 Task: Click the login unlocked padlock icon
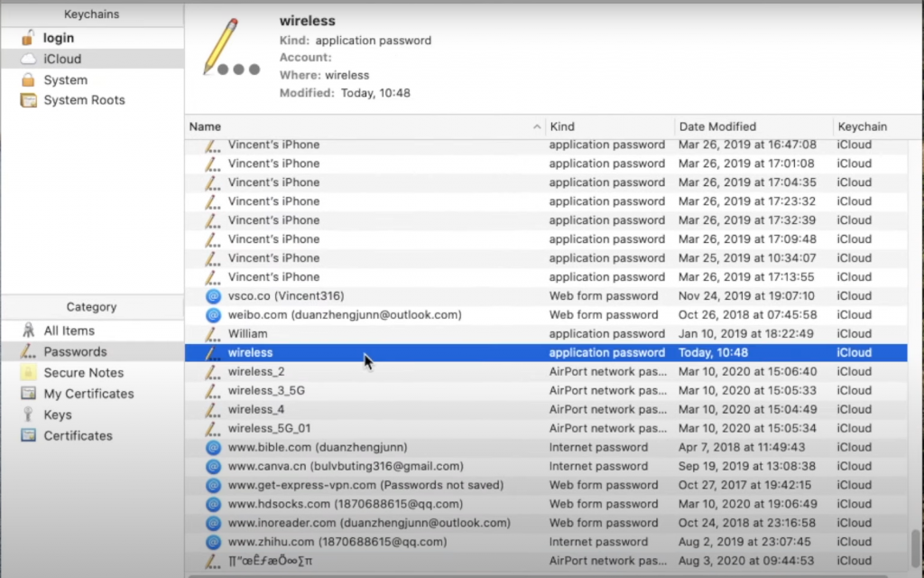27,38
